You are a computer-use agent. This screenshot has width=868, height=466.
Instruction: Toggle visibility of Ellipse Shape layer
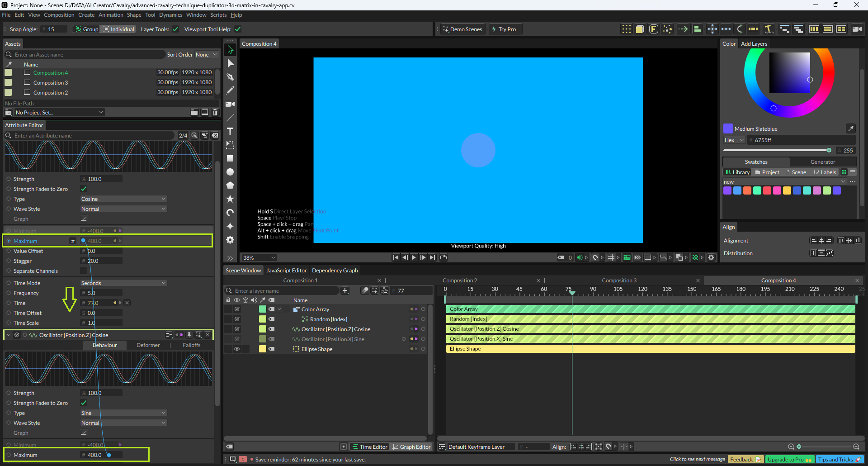[x=236, y=349]
